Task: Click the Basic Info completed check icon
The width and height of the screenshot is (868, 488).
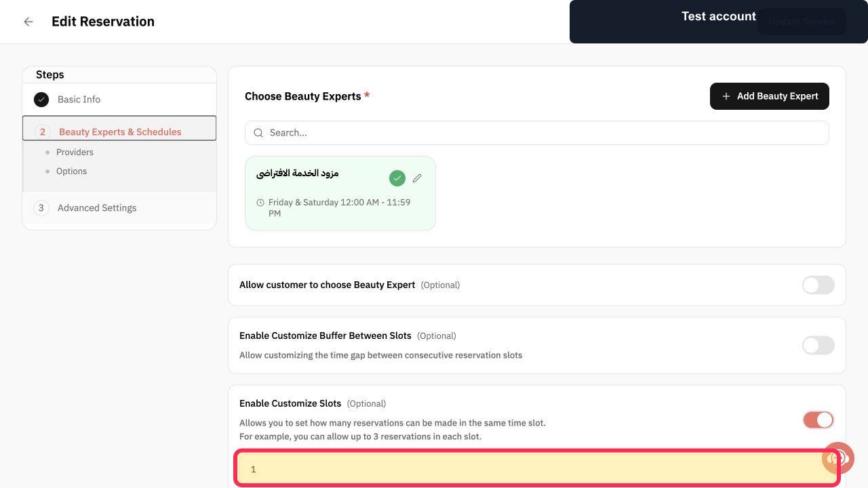Action: (x=41, y=100)
